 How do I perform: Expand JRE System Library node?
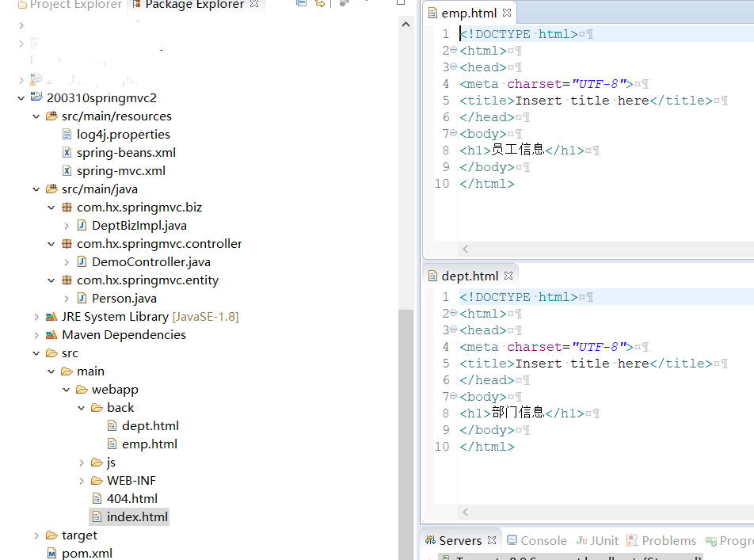tap(36, 317)
